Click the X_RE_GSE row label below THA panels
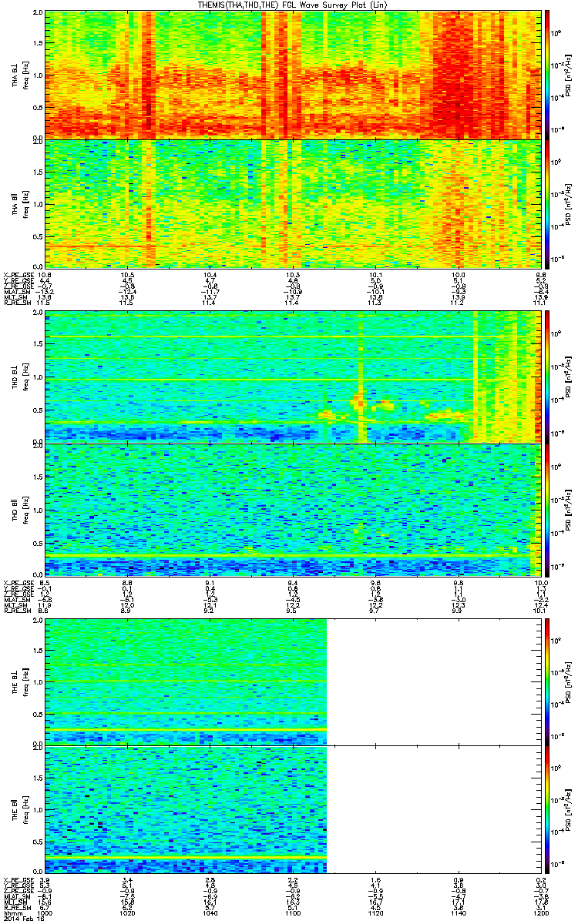The image size is (578, 924). [x=17, y=274]
